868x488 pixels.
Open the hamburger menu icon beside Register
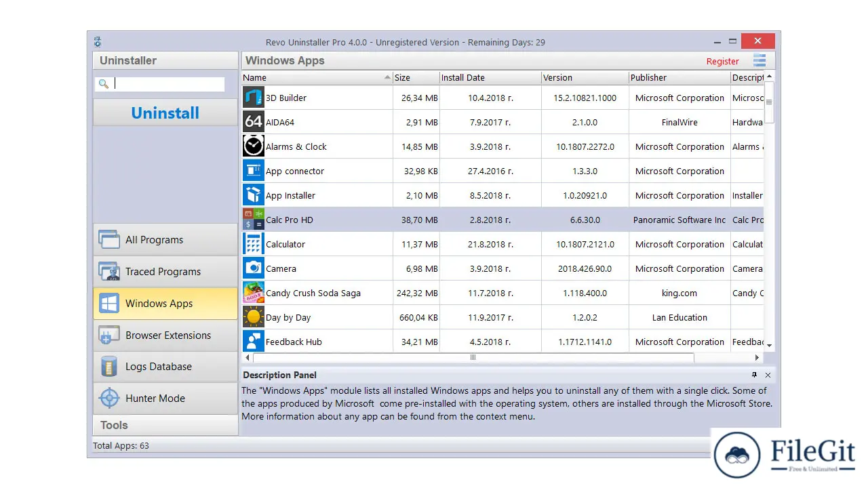click(x=759, y=60)
